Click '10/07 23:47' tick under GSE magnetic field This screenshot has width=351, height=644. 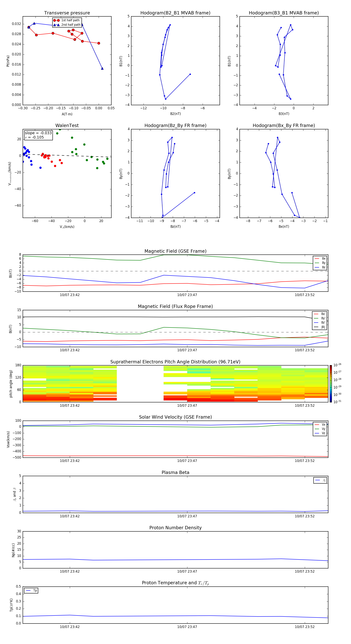(187, 295)
